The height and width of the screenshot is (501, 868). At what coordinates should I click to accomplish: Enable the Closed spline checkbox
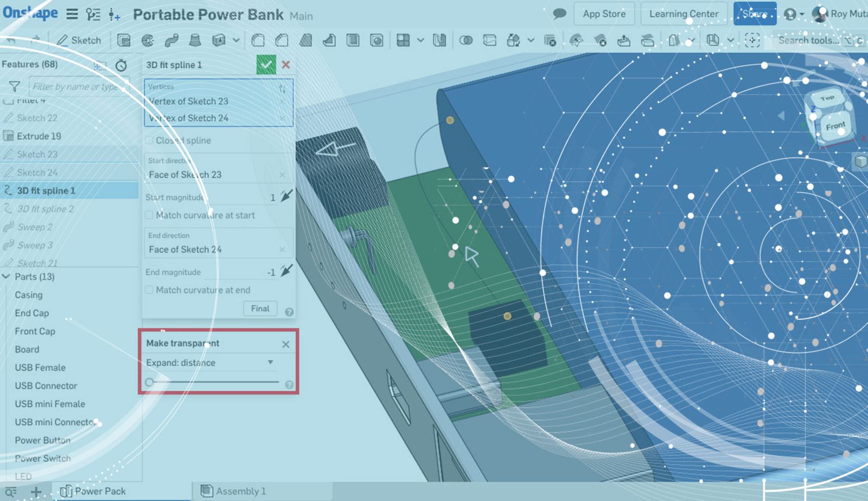[x=149, y=141]
